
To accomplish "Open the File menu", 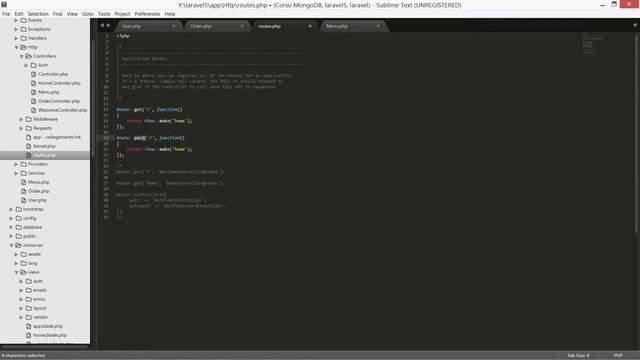I will coord(6,14).
